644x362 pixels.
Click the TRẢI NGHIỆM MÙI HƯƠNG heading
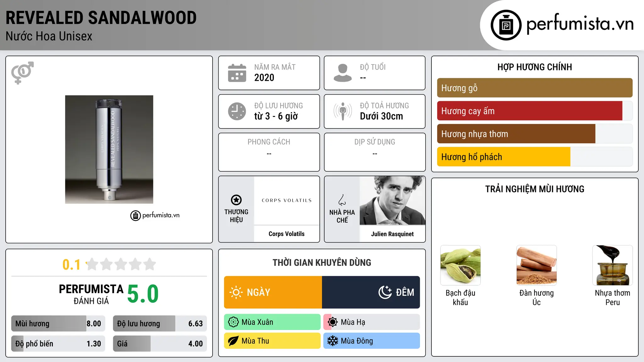[x=535, y=189]
